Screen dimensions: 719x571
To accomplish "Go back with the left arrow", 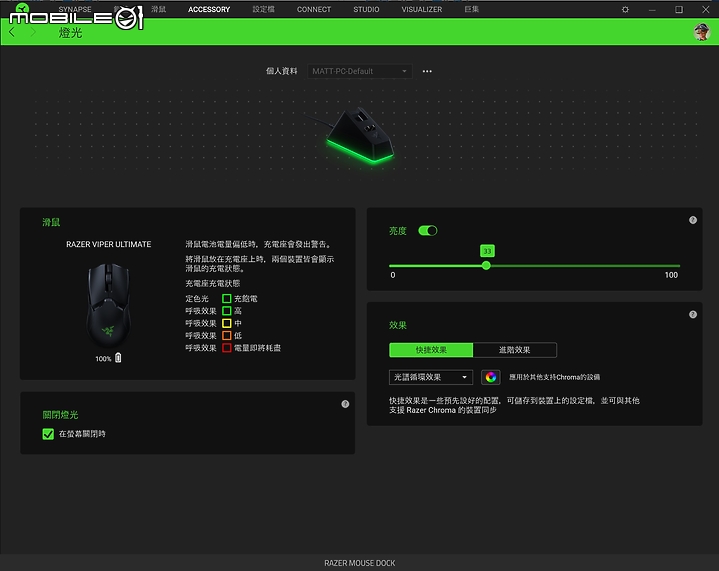I will click(12, 32).
